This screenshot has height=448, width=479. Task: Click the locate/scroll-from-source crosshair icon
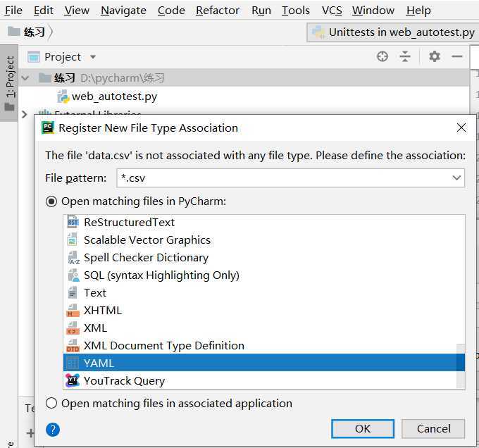click(x=382, y=56)
